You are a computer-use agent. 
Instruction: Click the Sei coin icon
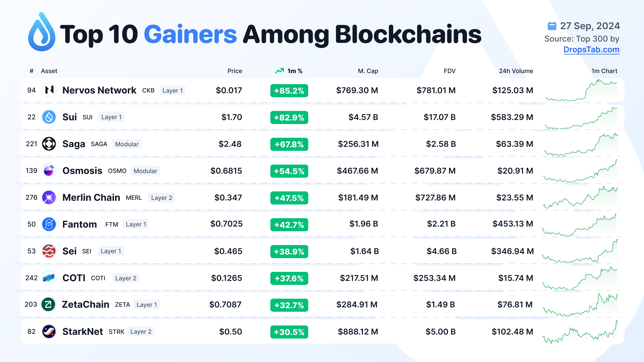point(49,251)
